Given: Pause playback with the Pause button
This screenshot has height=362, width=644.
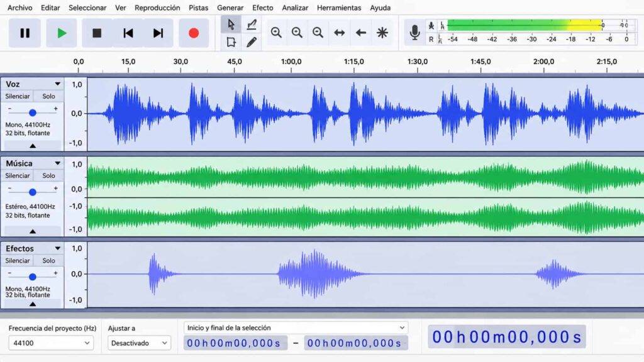Looking at the screenshot, I should coord(25,33).
